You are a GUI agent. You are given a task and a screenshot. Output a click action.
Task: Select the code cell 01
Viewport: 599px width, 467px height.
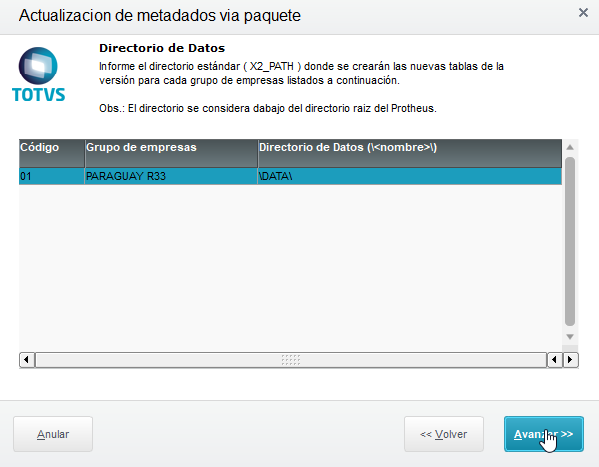(52, 176)
